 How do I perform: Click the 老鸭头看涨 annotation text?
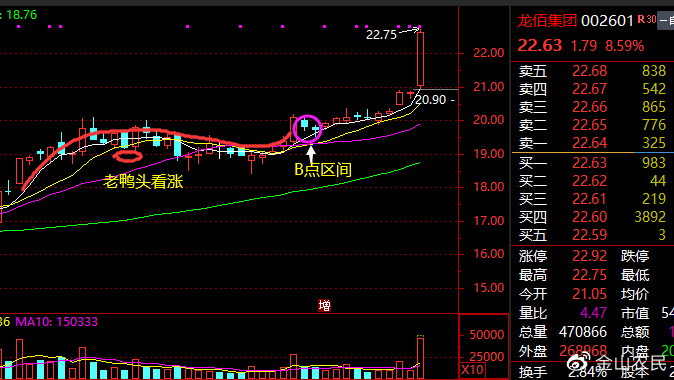(x=144, y=182)
